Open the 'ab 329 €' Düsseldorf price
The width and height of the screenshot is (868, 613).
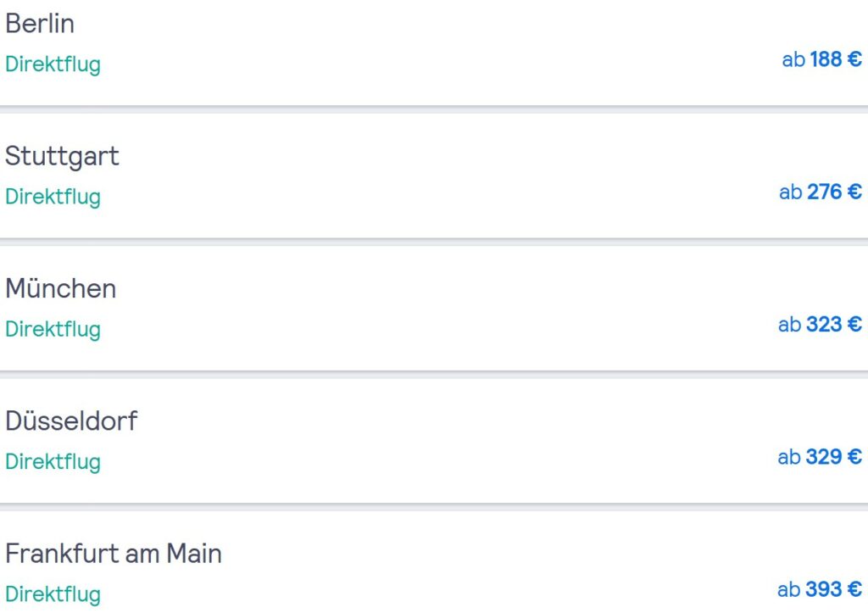point(820,457)
